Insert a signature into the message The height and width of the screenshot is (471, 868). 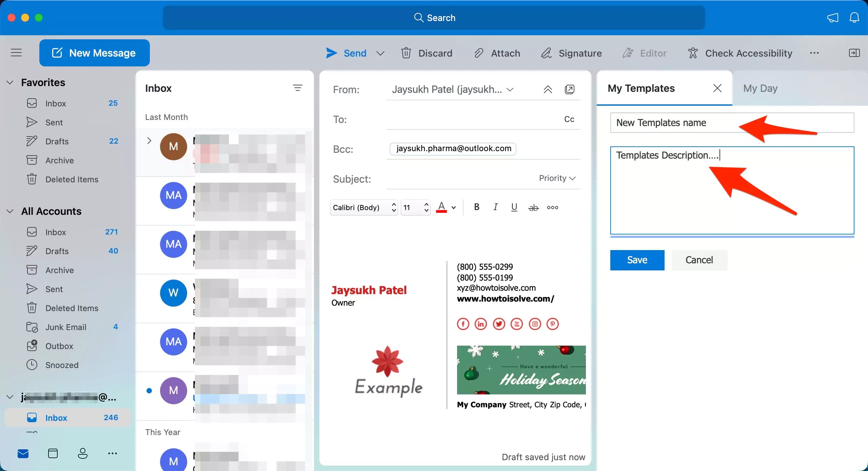pyautogui.click(x=571, y=53)
